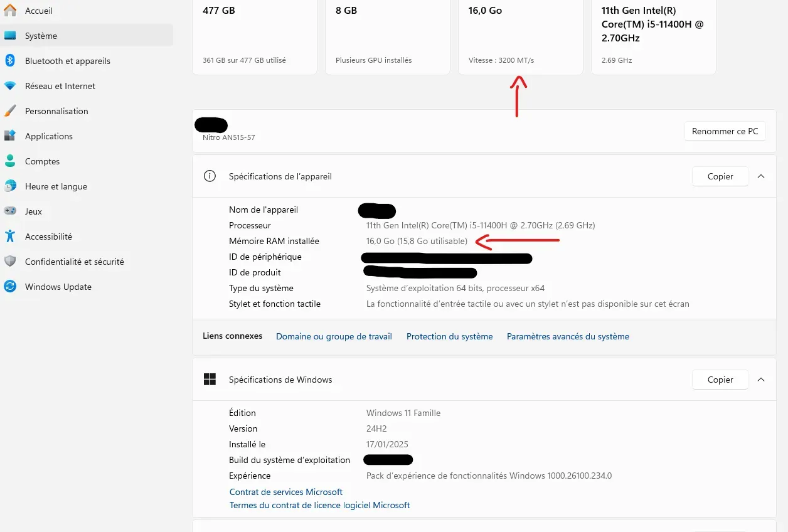Open Réseau et Internet settings

coord(88,86)
